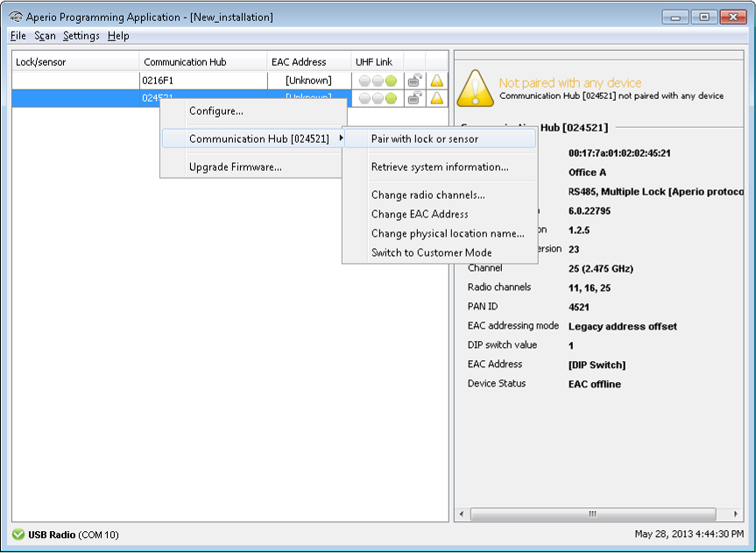Click the DIP switch value label
Viewport: 756px width, 553px height.
coord(502,345)
